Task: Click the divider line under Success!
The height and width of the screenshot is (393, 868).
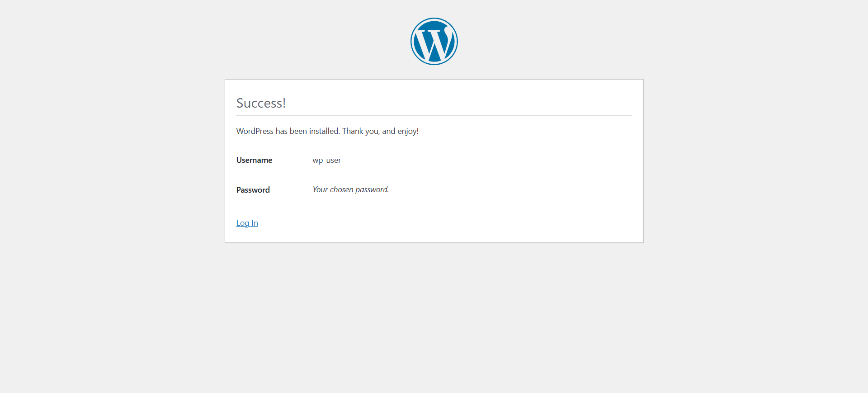Action: (x=434, y=116)
